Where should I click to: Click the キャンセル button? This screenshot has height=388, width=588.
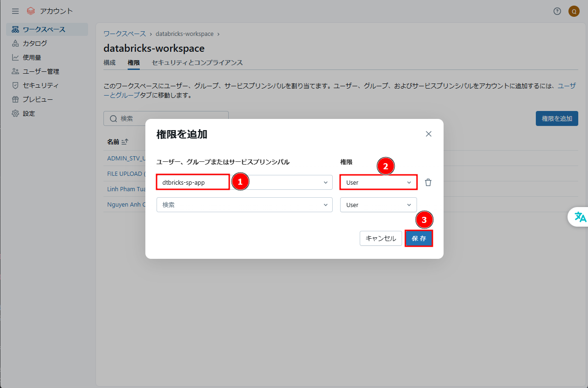click(381, 238)
